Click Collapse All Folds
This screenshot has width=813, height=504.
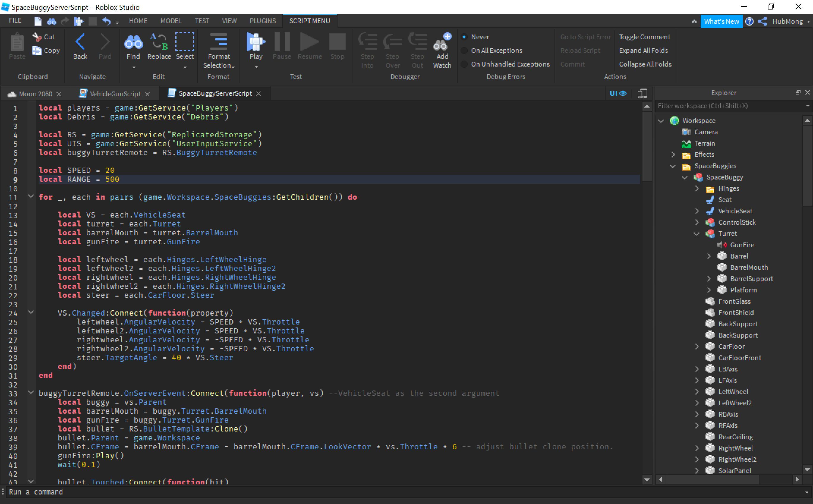(x=645, y=64)
